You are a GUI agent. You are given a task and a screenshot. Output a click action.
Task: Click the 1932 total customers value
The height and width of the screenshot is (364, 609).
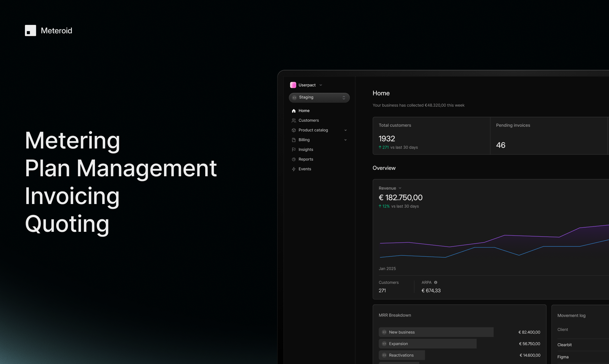(387, 139)
